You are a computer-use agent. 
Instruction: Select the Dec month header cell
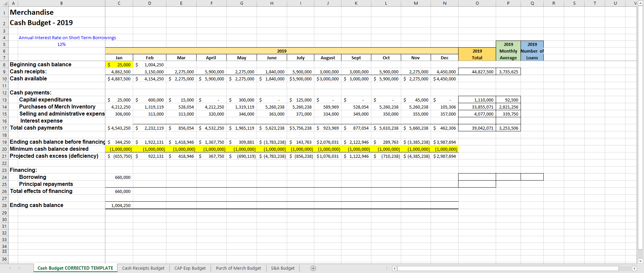[444, 58]
